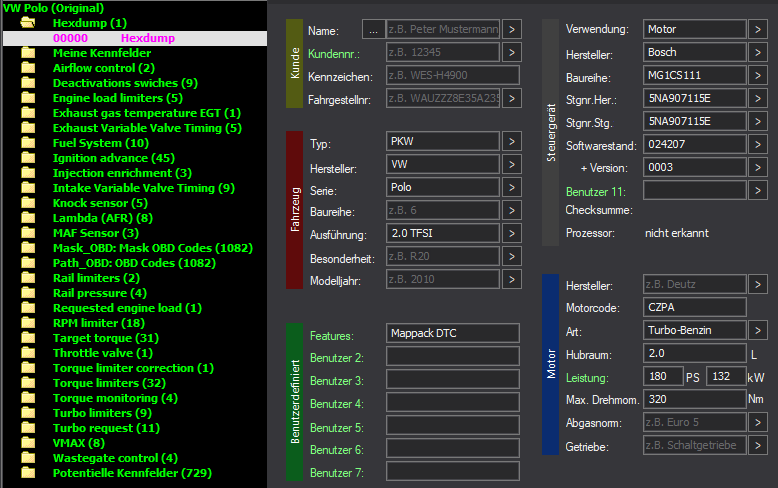Click the folder icon beside Fuel System
Viewport: 778px width, 488px height.
[x=28, y=143]
